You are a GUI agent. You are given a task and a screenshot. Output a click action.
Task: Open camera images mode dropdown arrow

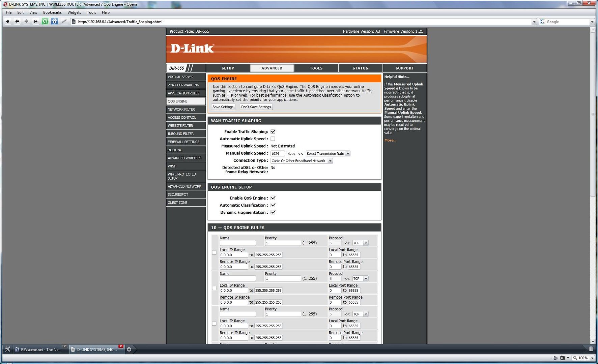pyautogui.click(x=568, y=358)
